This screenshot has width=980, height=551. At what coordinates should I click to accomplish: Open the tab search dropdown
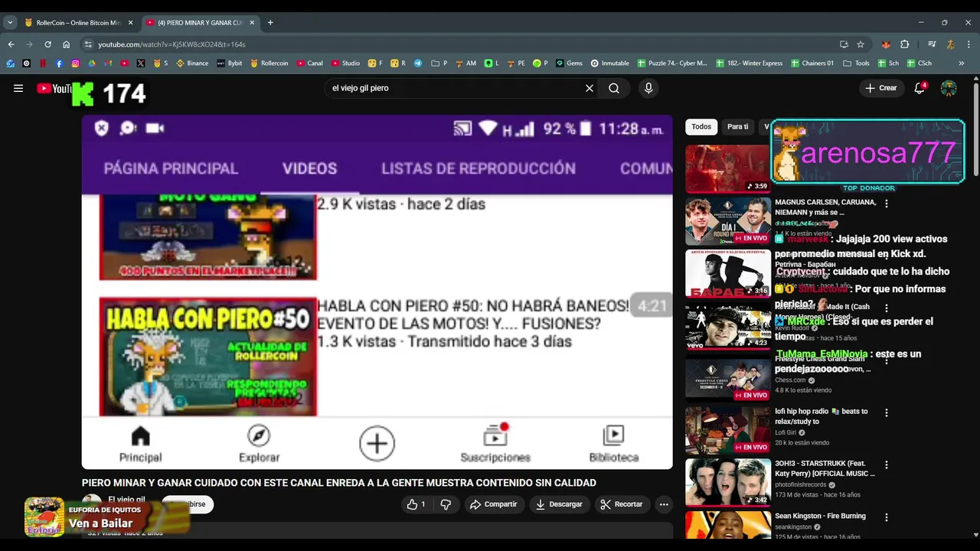point(10,23)
